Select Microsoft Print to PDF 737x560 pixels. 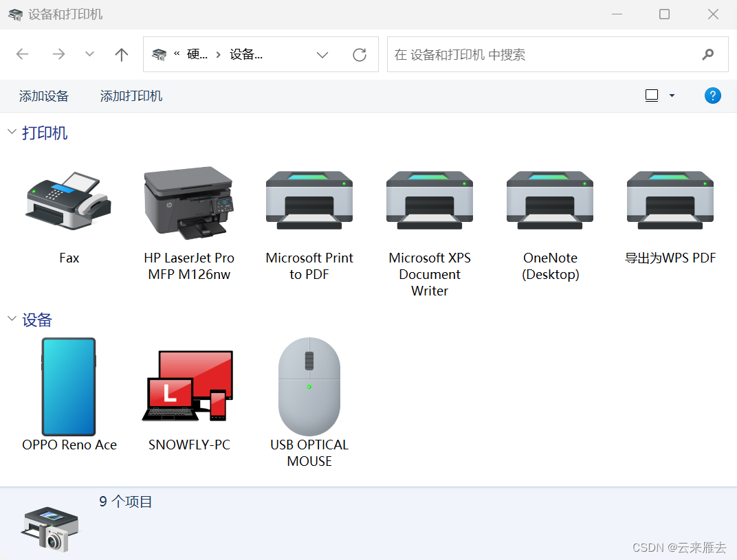(309, 201)
